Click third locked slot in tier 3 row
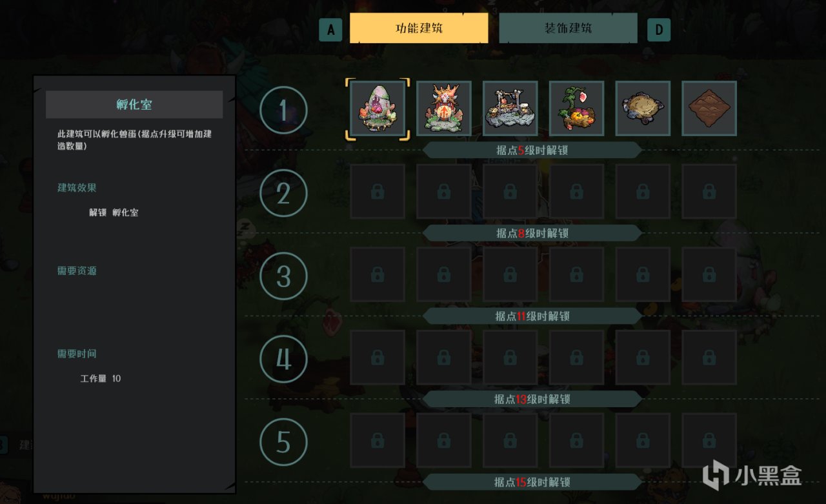The width and height of the screenshot is (826, 504). coord(510,275)
